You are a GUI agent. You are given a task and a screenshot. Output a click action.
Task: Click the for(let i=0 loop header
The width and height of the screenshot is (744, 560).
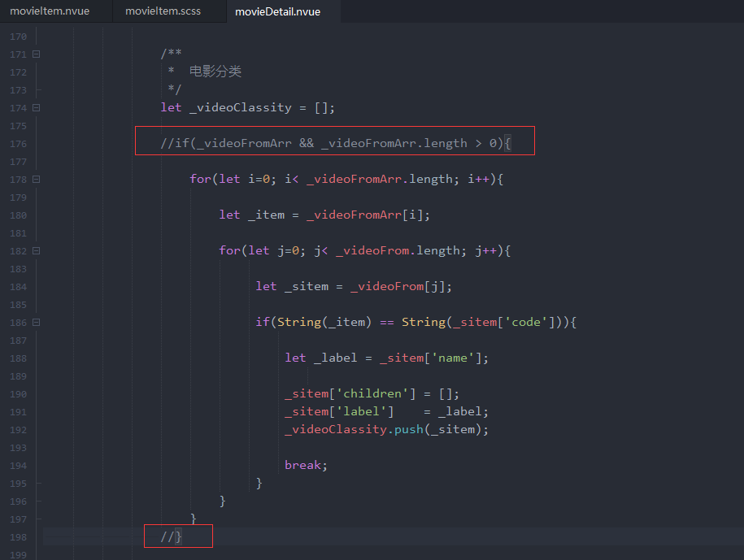(346, 180)
